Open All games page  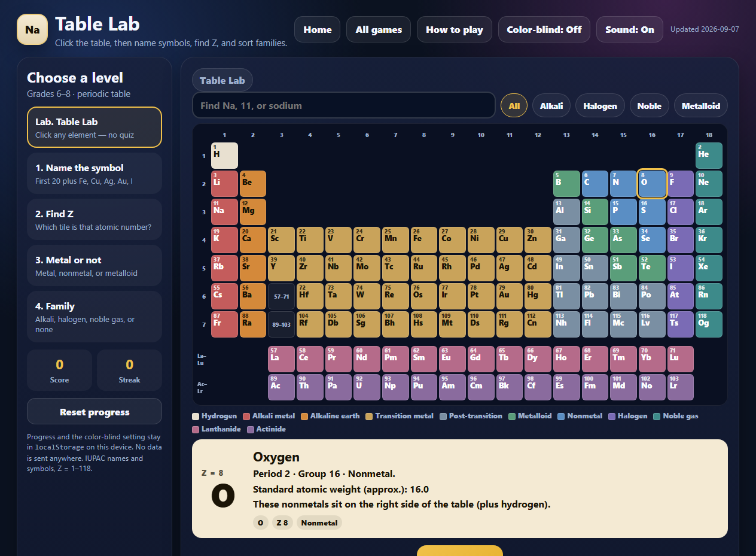point(379,29)
